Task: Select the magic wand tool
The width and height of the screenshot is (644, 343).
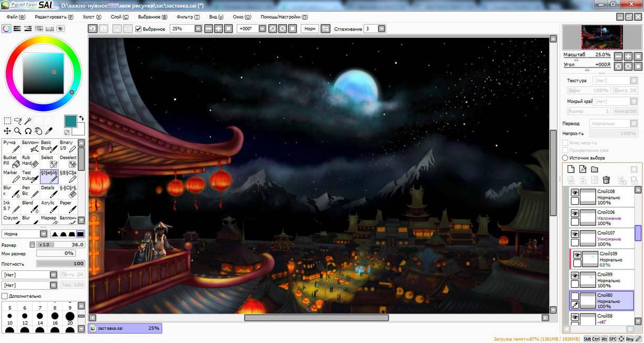Action: click(x=28, y=121)
